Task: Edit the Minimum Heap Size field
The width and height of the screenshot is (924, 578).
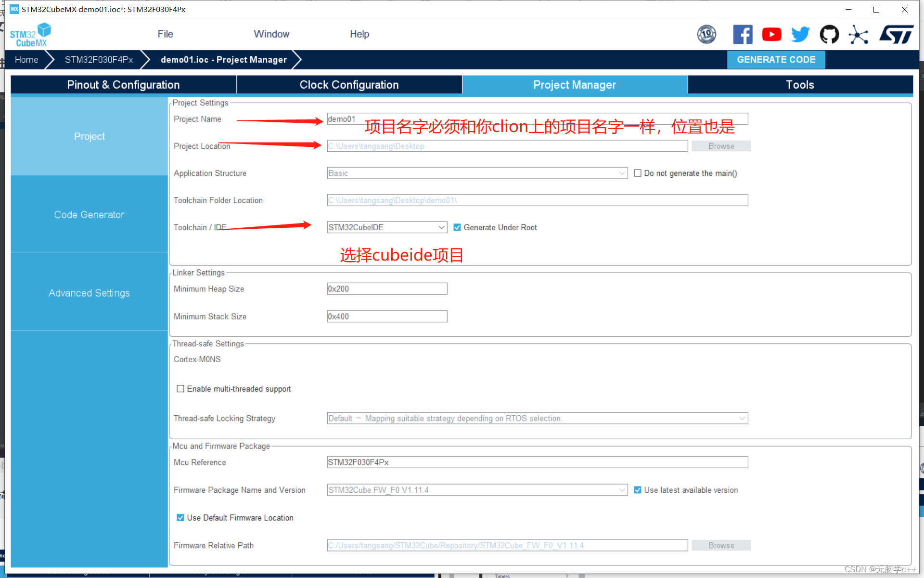Action: point(387,289)
